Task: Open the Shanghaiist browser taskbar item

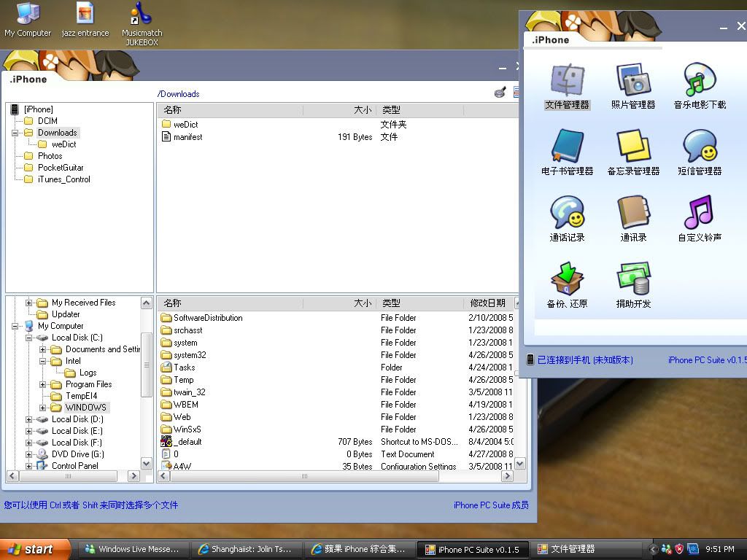Action: point(246,549)
